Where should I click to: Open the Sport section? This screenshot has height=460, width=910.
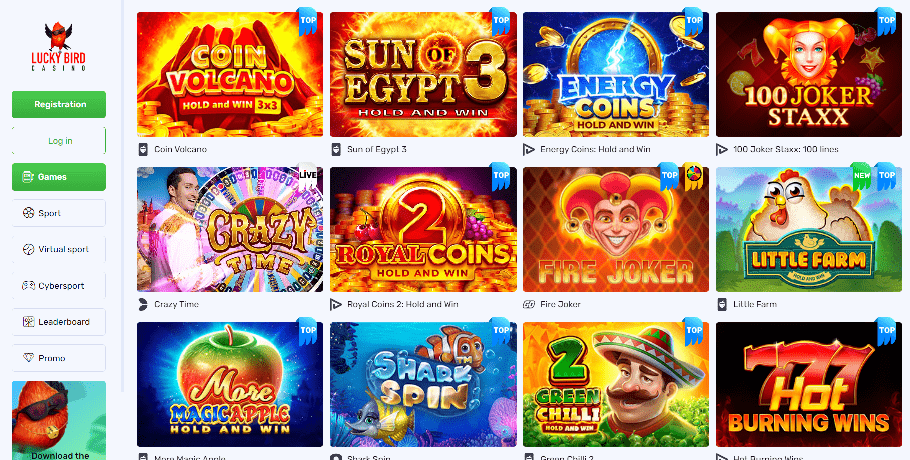click(59, 213)
